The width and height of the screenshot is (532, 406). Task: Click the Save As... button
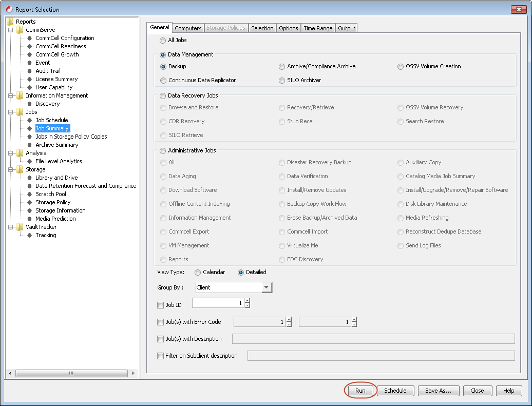click(x=438, y=391)
